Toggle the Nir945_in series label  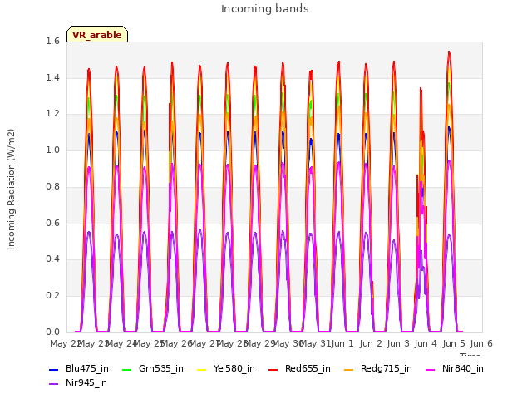pos(86,383)
